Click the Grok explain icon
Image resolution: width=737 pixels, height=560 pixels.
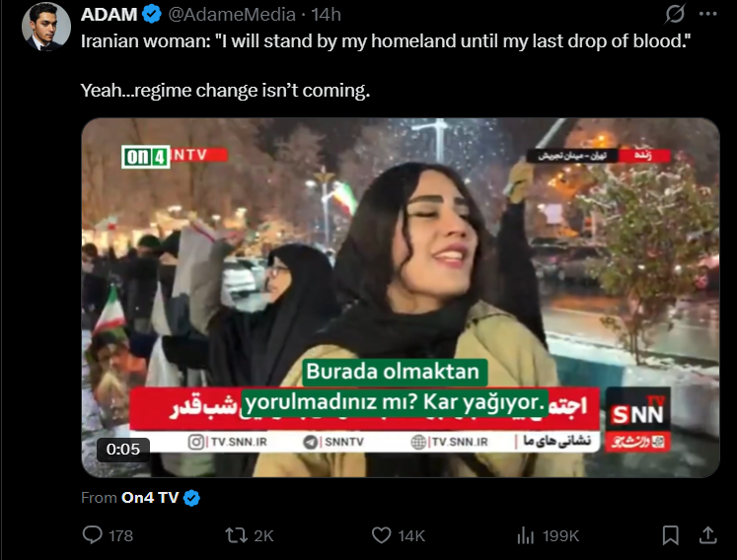(675, 14)
